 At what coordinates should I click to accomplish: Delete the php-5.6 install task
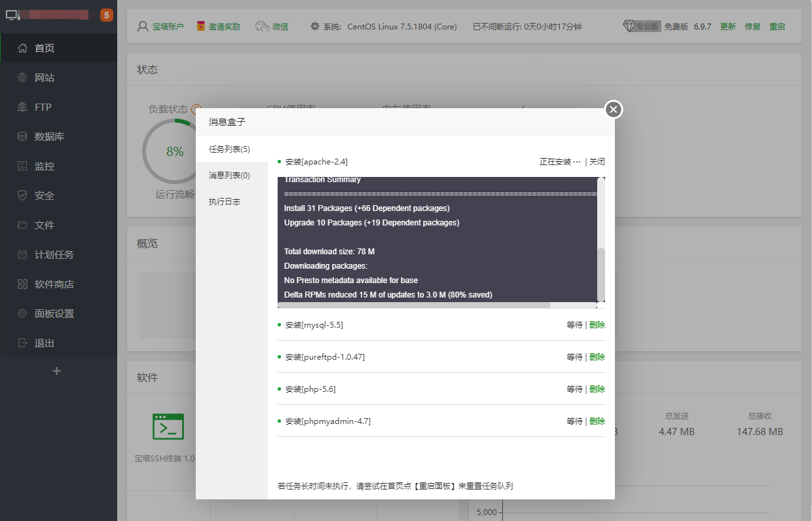coord(597,389)
